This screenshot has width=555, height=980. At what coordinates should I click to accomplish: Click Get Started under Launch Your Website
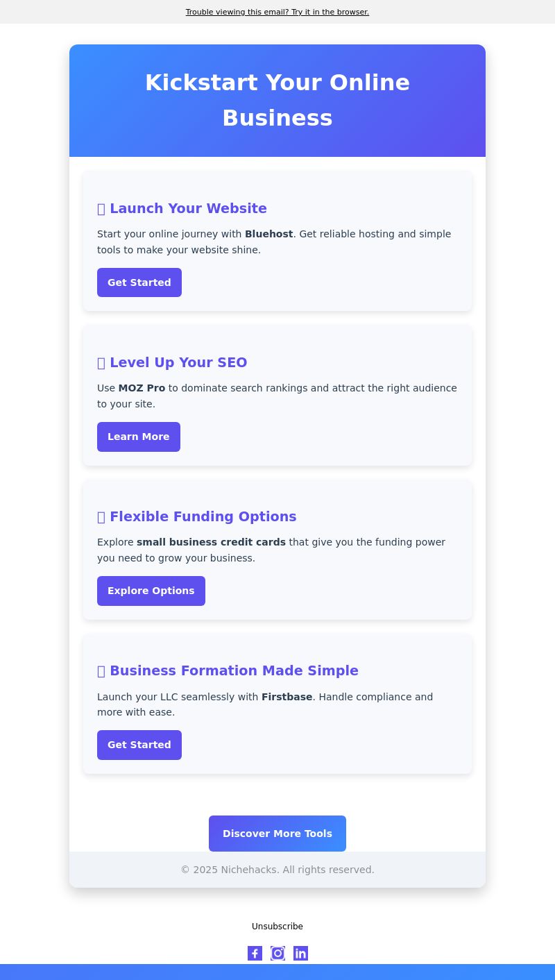click(x=139, y=282)
